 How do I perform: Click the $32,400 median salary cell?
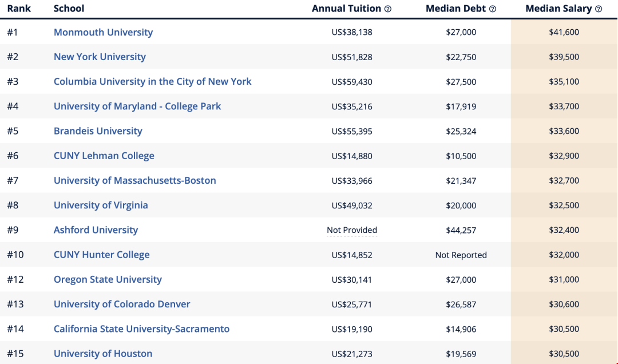pos(564,230)
